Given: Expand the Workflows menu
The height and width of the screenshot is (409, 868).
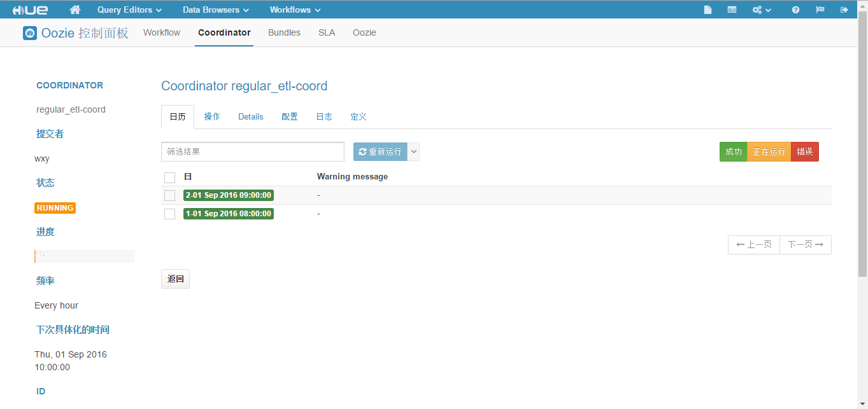Looking at the screenshot, I should (295, 10).
